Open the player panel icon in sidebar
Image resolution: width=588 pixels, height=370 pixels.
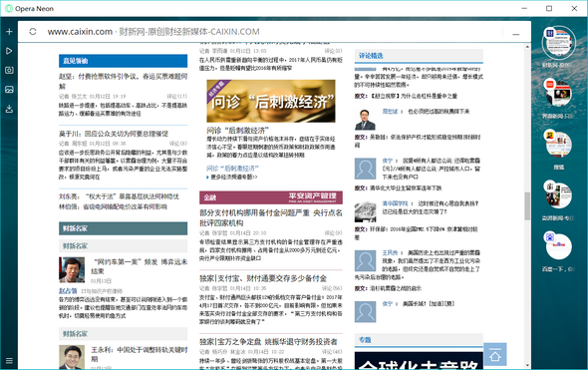point(9,51)
